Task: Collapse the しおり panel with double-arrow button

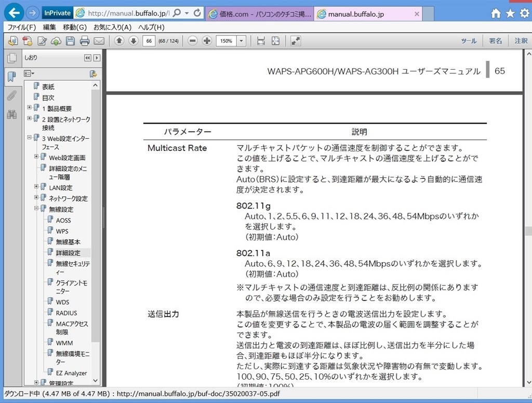Action: click(x=87, y=58)
